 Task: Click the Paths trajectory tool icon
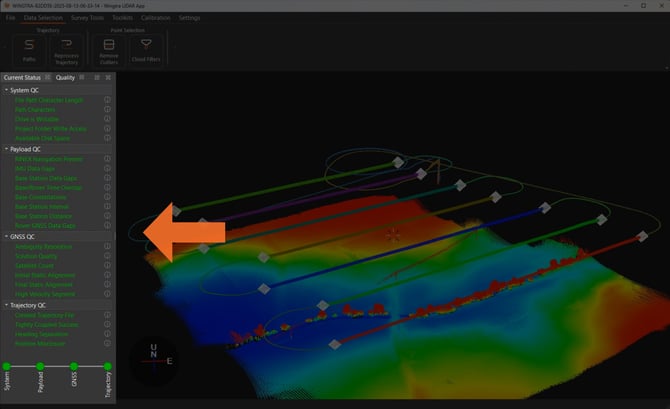tap(29, 48)
